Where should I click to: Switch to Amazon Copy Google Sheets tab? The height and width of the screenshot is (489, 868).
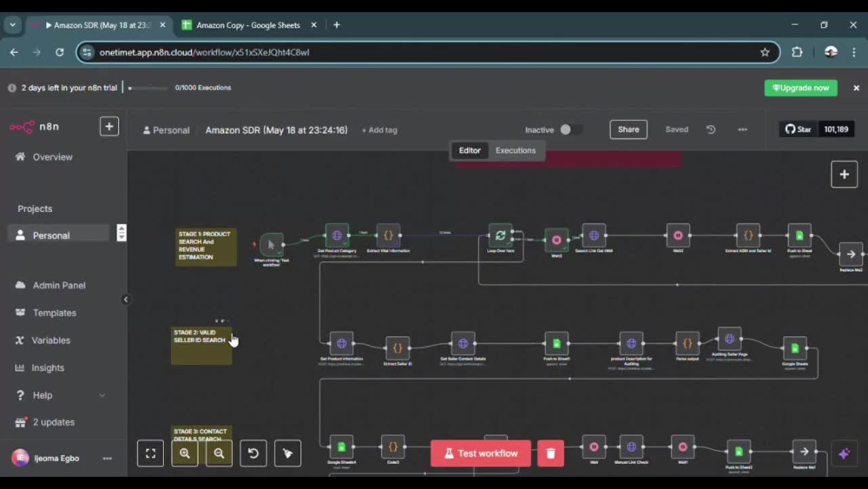pyautogui.click(x=248, y=25)
